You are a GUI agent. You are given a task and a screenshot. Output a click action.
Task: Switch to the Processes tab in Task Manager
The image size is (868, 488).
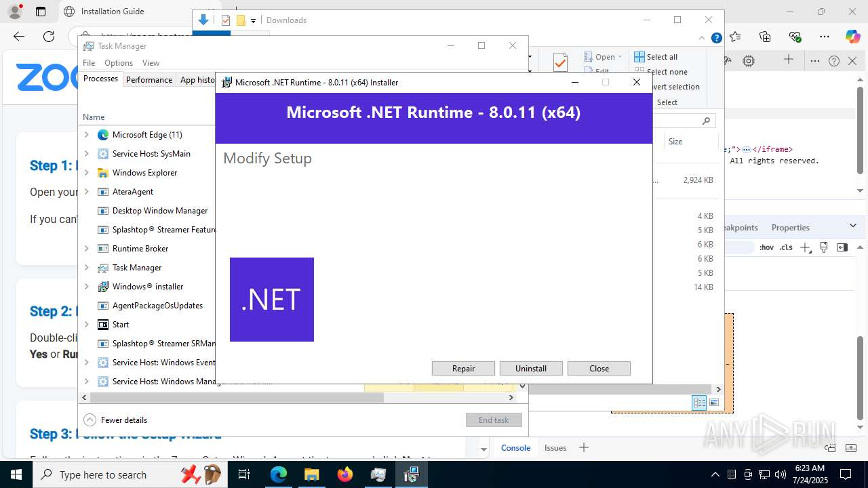(100, 79)
